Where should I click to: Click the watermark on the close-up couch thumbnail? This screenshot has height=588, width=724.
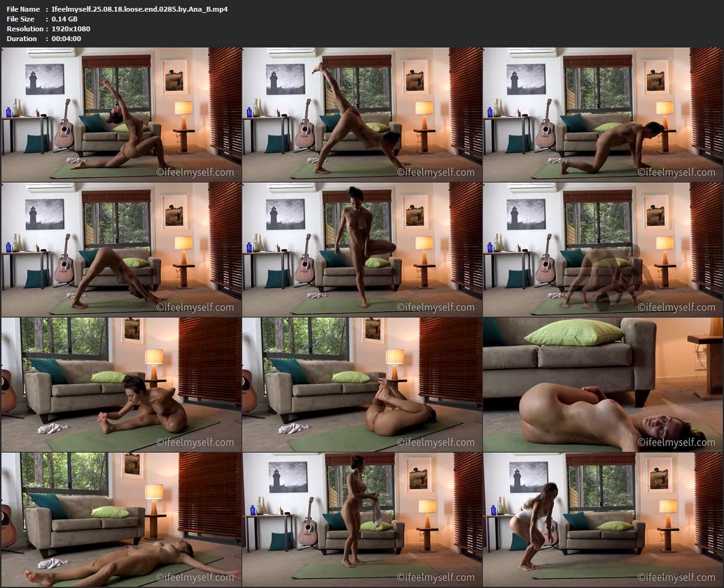tap(676, 443)
